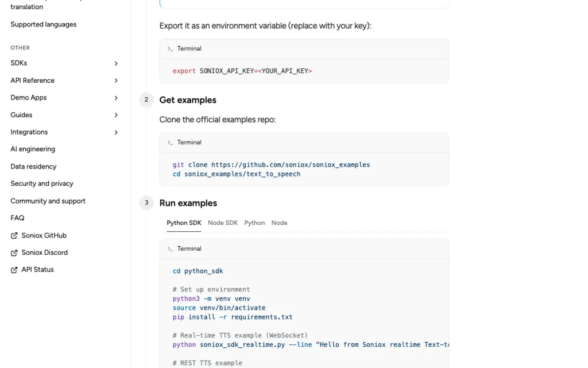Open API Status link
Viewport: 588px width, 368px height.
coord(37,270)
